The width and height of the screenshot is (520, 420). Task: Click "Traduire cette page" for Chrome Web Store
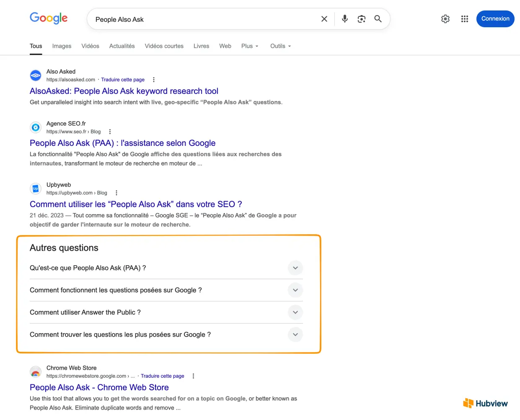[163, 376]
